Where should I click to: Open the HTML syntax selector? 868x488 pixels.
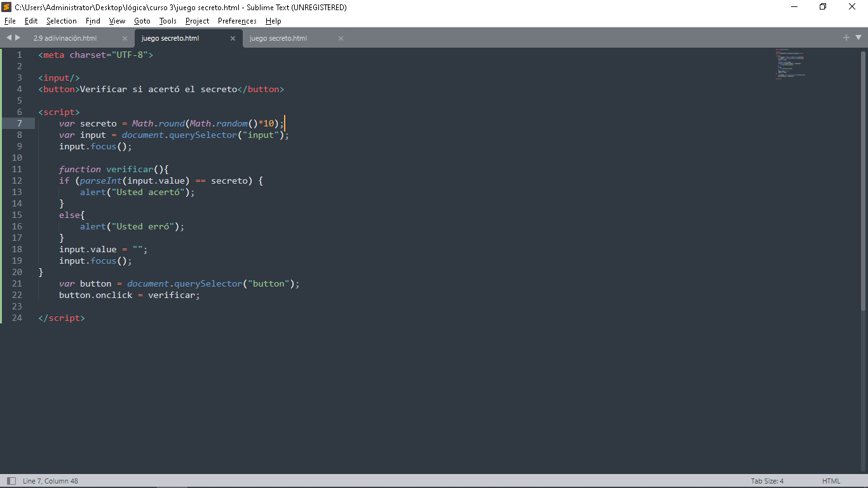click(x=831, y=481)
